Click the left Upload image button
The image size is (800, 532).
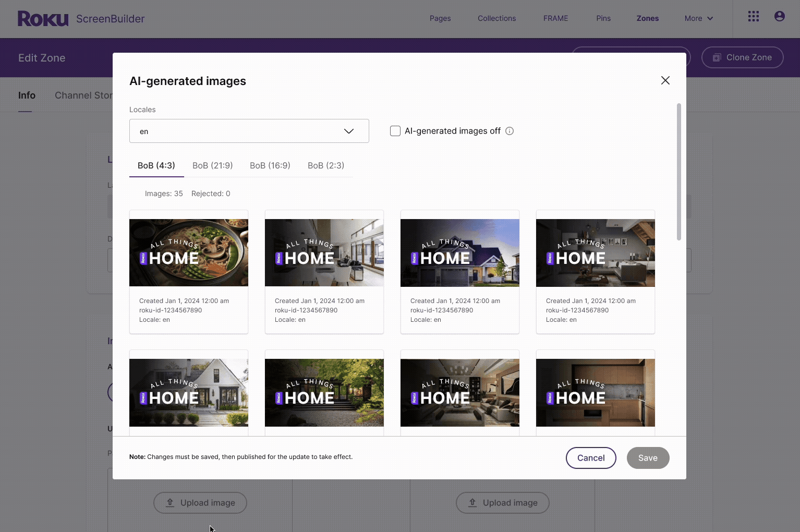pos(200,503)
